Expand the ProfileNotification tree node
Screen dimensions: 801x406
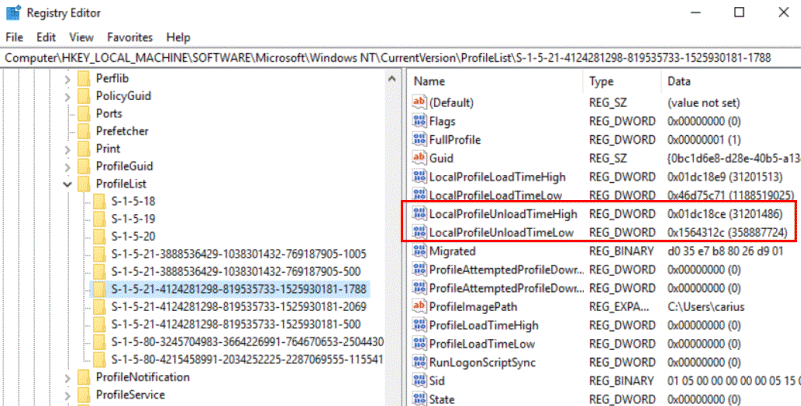[x=66, y=377]
